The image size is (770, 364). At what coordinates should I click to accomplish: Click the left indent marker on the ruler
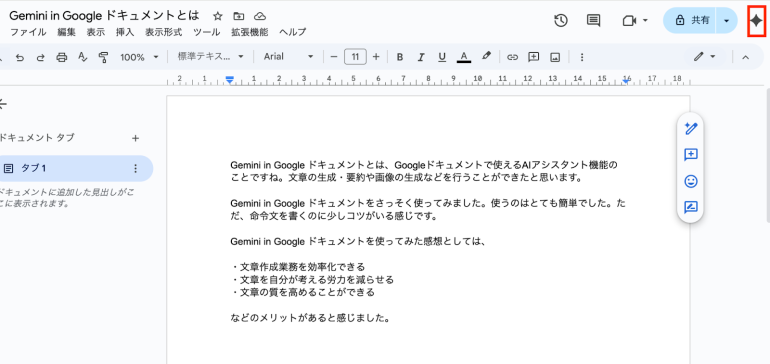pyautogui.click(x=229, y=80)
